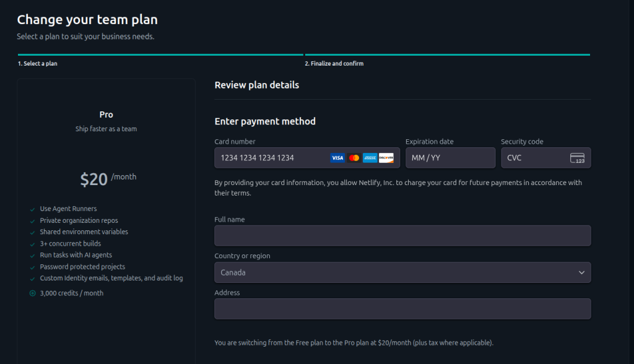Focus the Security code CVC field
The image size is (634, 364).
[546, 158]
